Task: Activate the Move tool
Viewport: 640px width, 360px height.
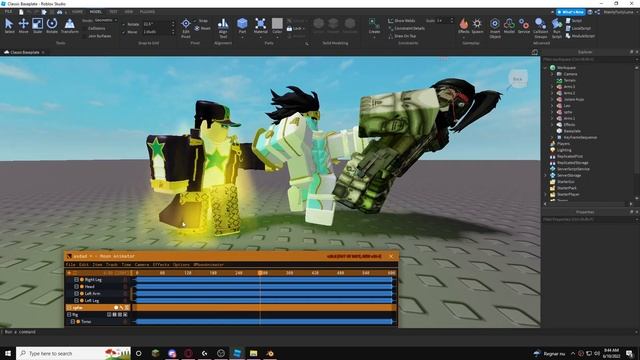Action: coord(23,26)
